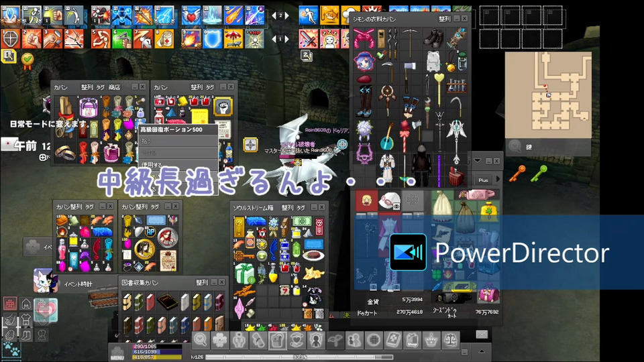Open the clover book icon
Image resolution: width=644 pixels, height=362 pixels.
[x=393, y=341]
